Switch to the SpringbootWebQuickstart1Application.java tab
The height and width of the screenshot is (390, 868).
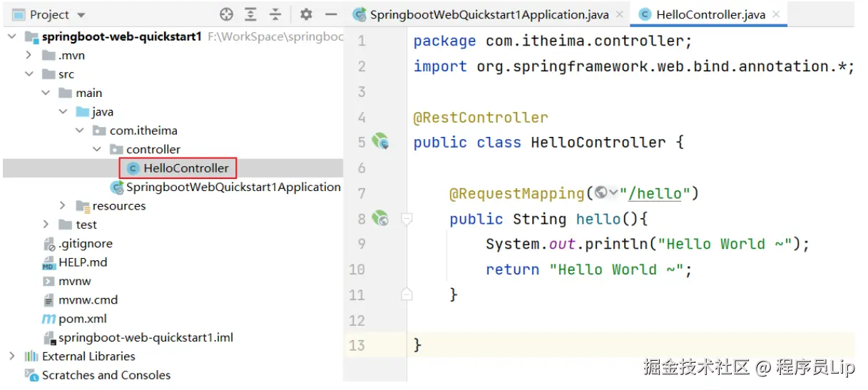[x=483, y=14]
